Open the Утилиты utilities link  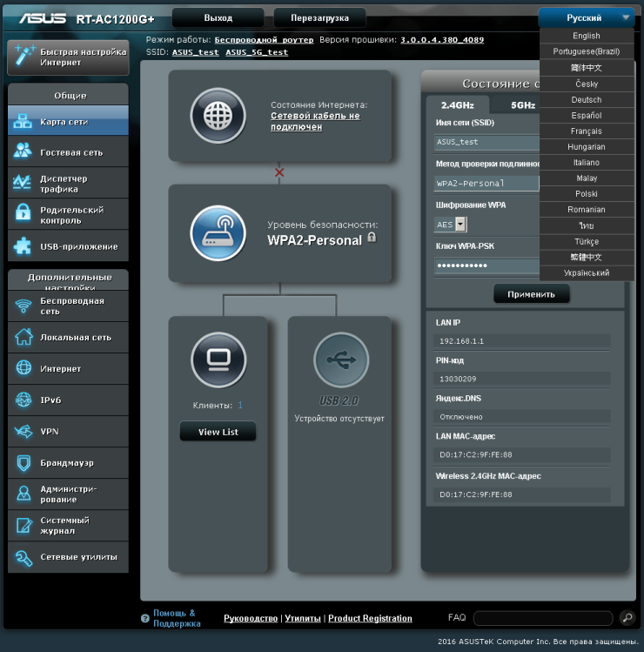[303, 618]
